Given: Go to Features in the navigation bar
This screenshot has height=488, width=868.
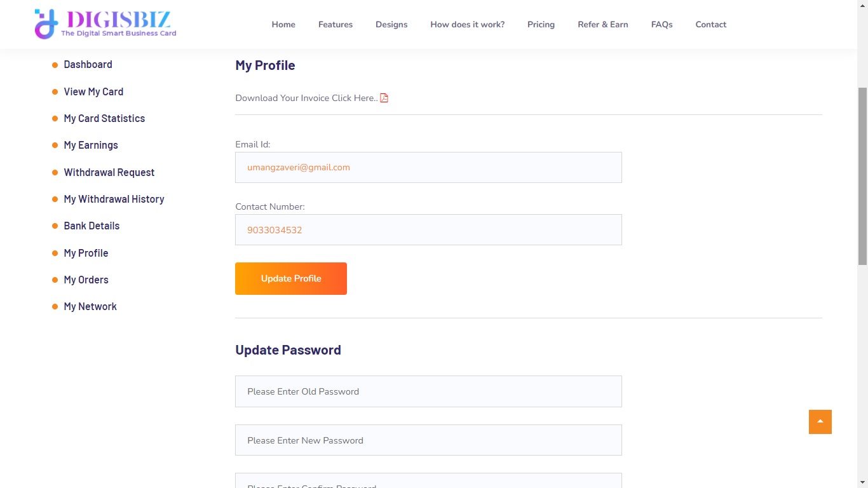Looking at the screenshot, I should click(336, 25).
